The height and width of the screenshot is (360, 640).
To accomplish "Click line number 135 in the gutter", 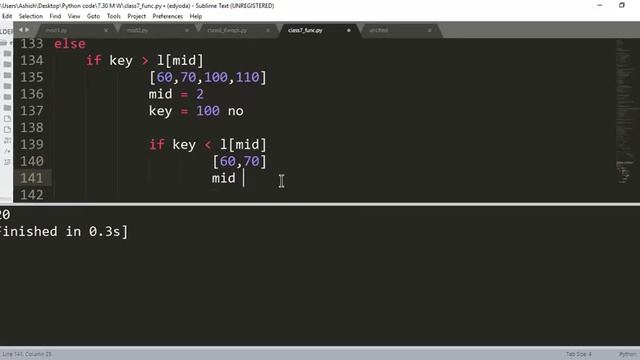I will pyautogui.click(x=32, y=77).
